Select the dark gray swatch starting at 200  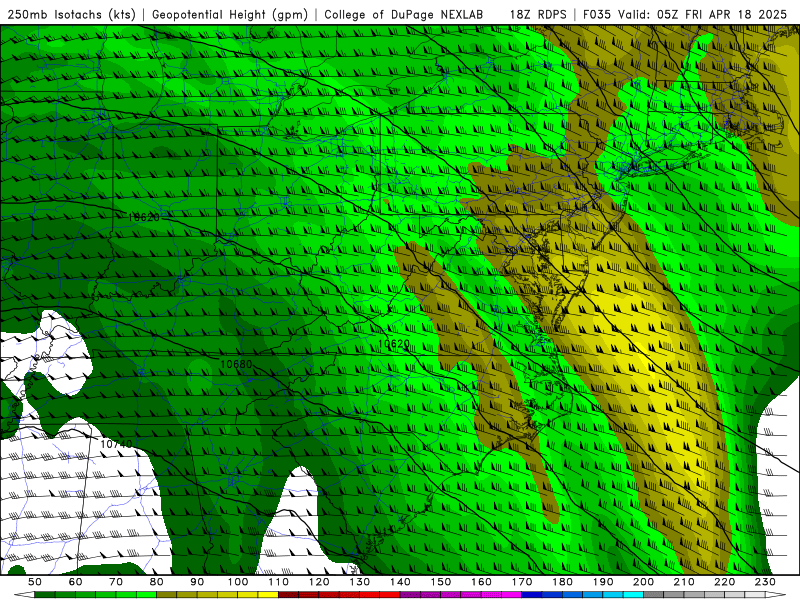[x=654, y=595]
